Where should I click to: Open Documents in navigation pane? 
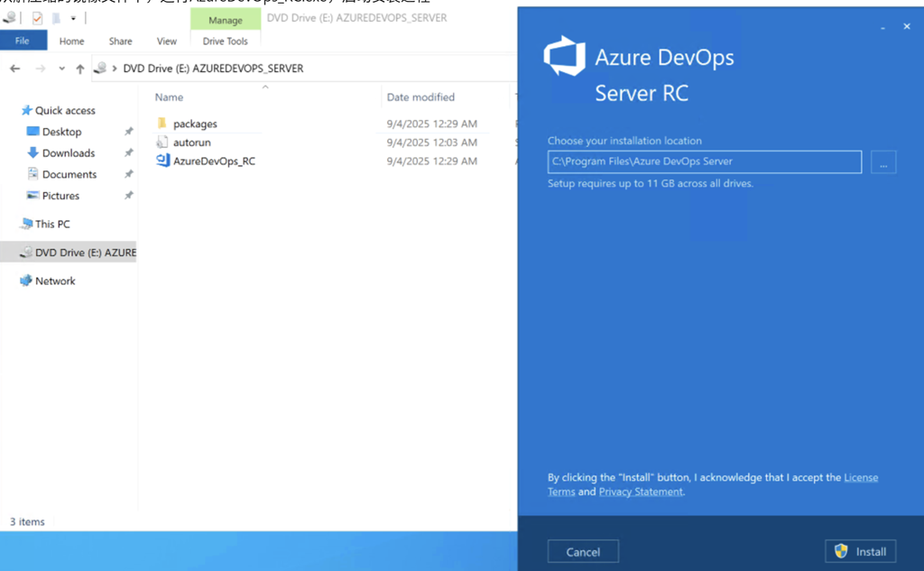pos(69,174)
